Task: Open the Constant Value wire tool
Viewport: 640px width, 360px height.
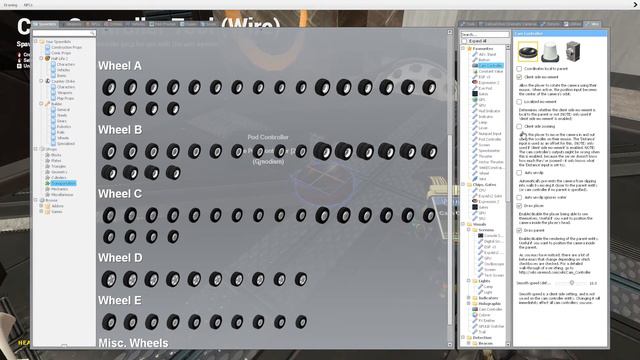Action: [488, 71]
